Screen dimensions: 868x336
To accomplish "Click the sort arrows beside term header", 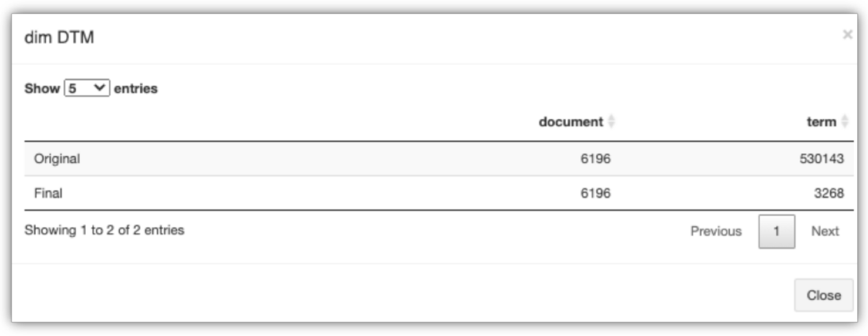I will click(x=845, y=121).
